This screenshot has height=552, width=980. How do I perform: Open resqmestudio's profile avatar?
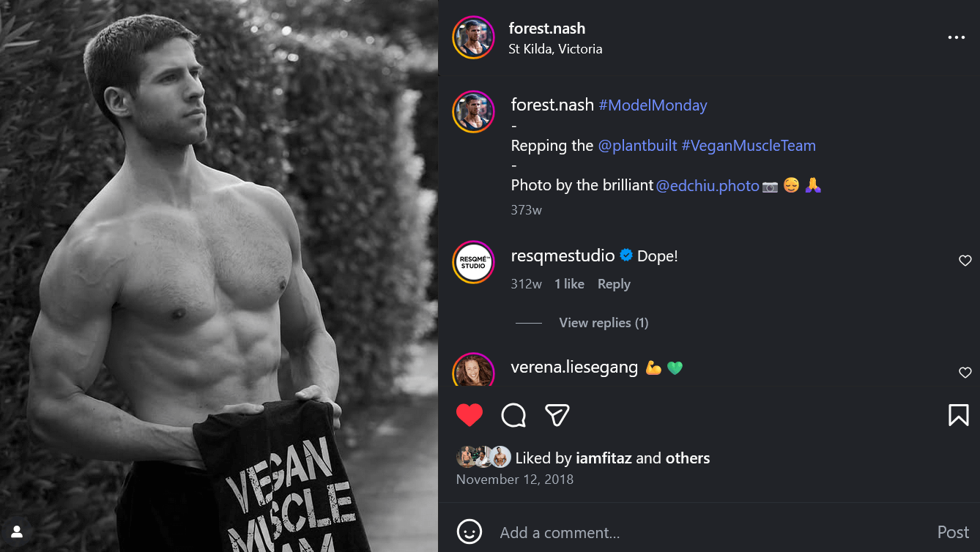(474, 262)
